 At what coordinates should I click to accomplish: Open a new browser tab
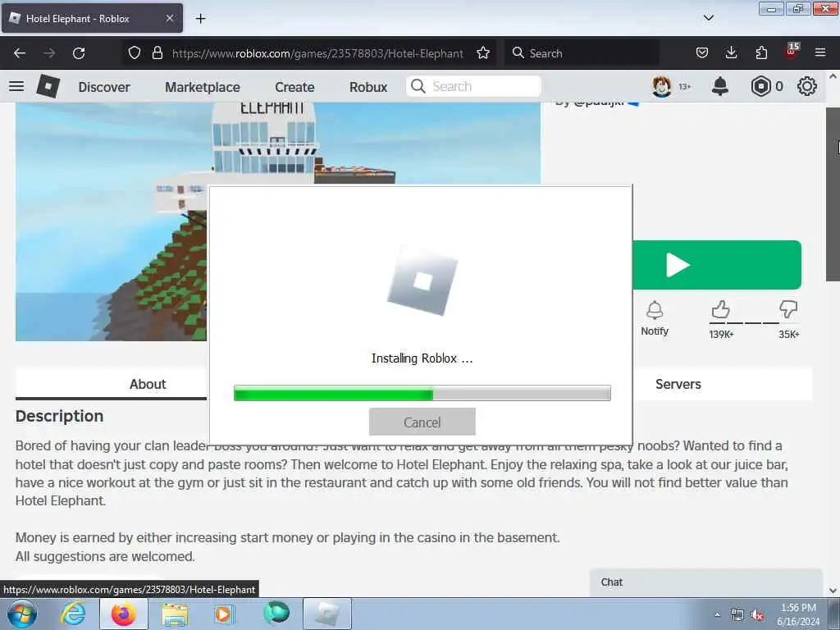pyautogui.click(x=200, y=19)
